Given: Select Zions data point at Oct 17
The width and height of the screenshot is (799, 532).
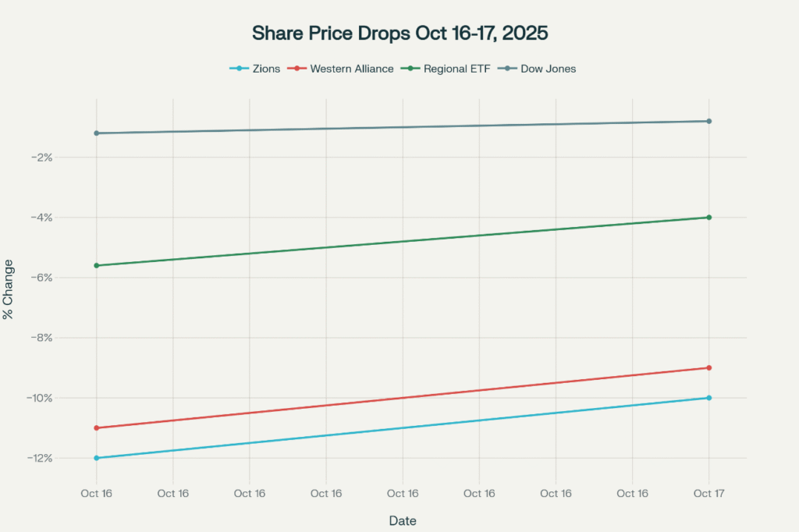Looking at the screenshot, I should (708, 398).
